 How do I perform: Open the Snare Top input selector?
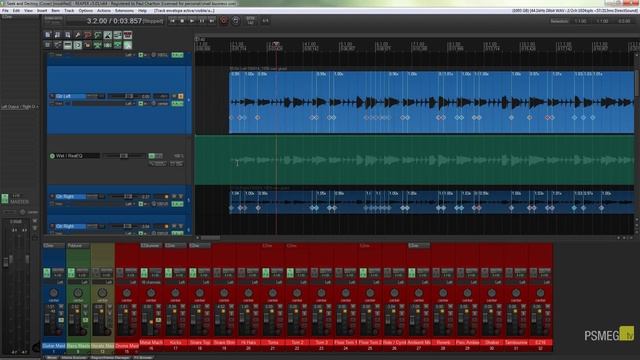(x=200, y=282)
